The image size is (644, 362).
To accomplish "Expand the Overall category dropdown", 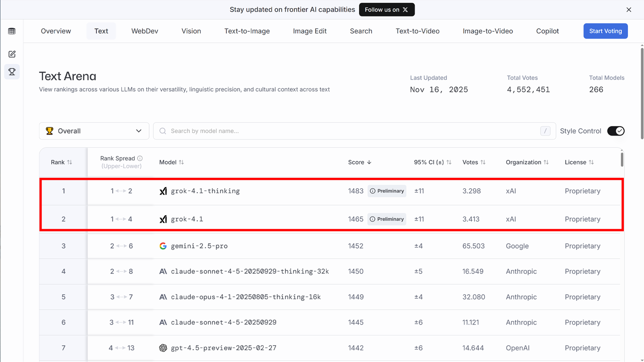I will click(x=94, y=131).
